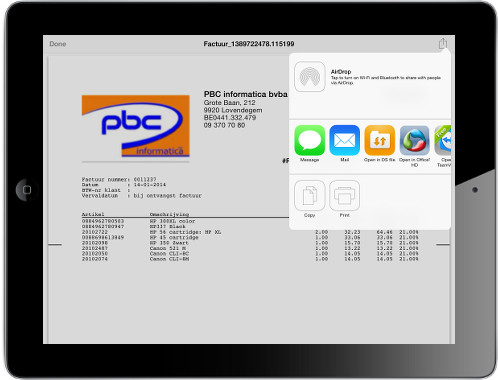This screenshot has height=380, width=498.
Task: Click the price 32.23
Action: (x=352, y=232)
